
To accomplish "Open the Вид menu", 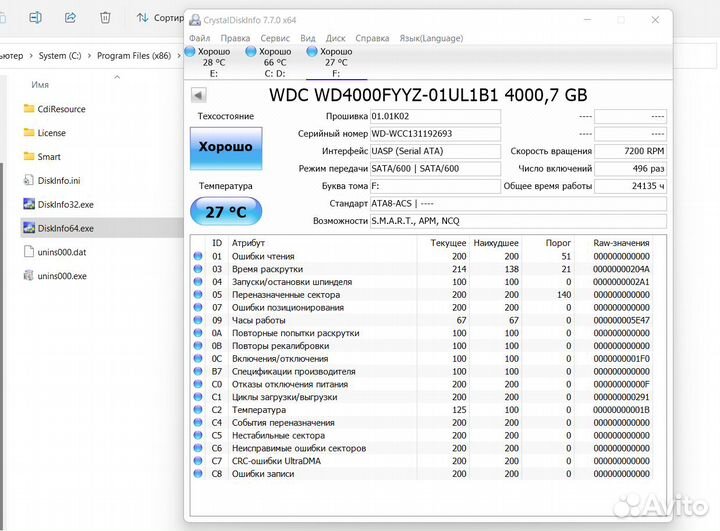I will 308,38.
